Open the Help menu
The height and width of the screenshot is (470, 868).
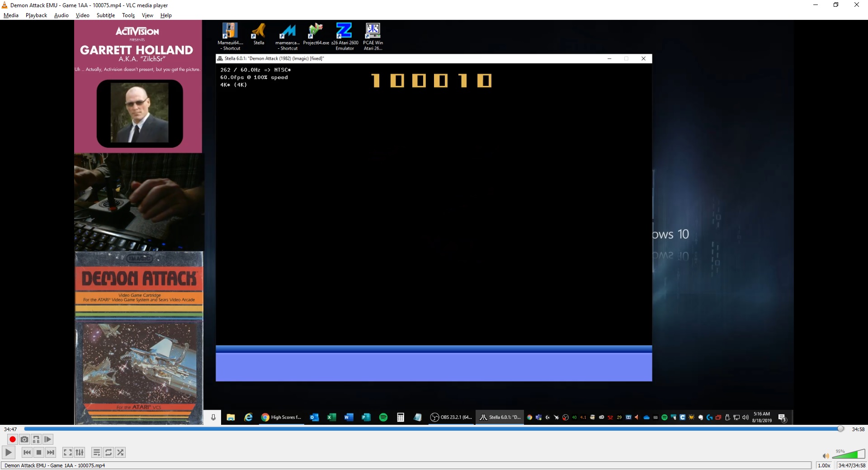point(166,15)
